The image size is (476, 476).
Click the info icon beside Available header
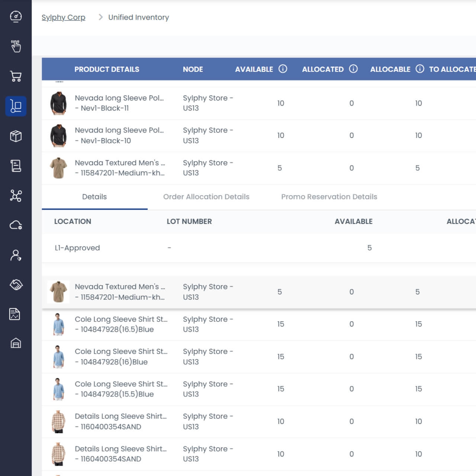tap(283, 69)
